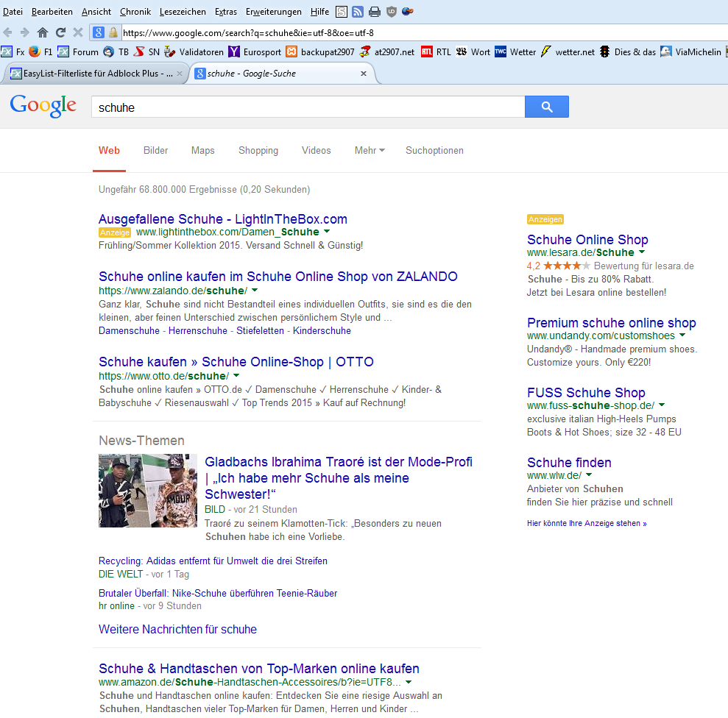Select the Shopping search tab

tap(258, 150)
